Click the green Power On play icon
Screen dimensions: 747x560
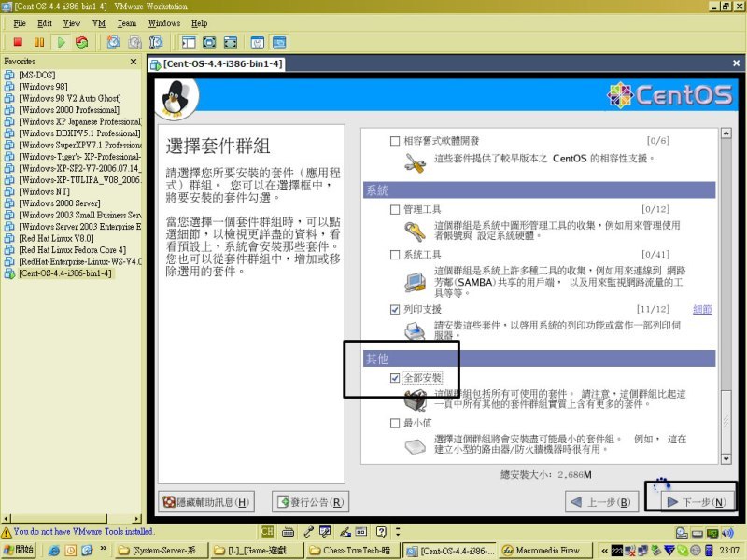pos(61,42)
